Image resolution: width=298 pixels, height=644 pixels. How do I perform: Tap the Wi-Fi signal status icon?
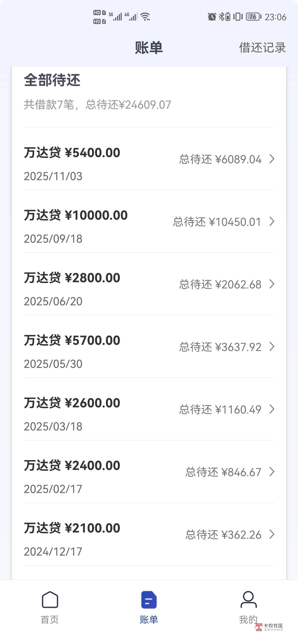tap(145, 17)
